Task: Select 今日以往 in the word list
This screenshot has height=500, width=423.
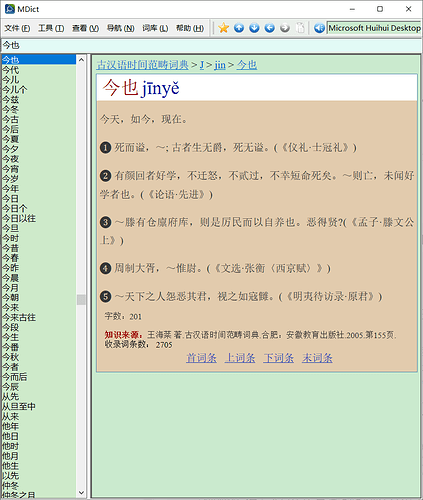Action: coord(19,218)
